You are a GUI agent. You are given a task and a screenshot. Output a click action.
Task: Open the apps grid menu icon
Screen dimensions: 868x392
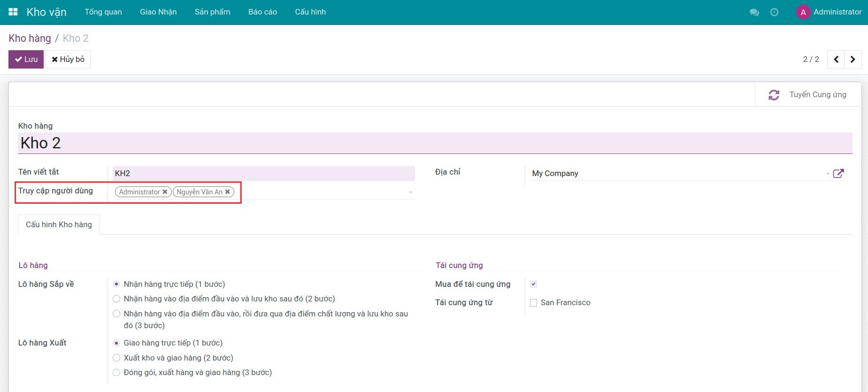pos(13,12)
